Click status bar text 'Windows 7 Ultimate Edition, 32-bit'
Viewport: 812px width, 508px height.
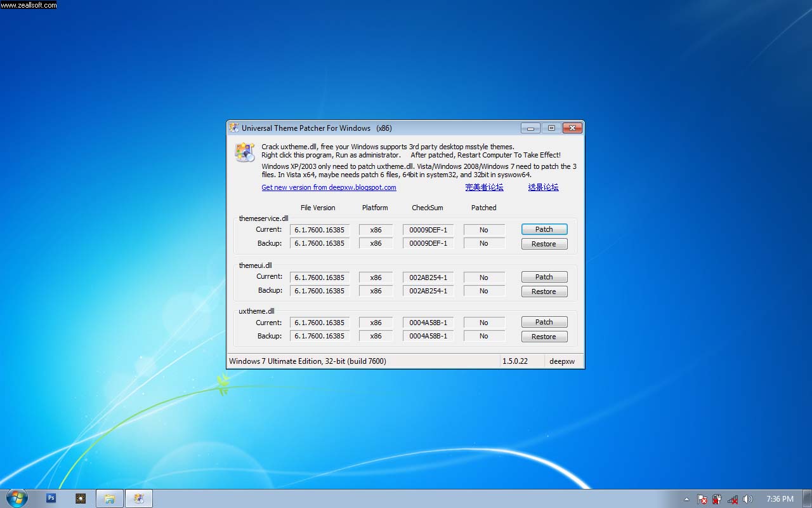pos(308,361)
